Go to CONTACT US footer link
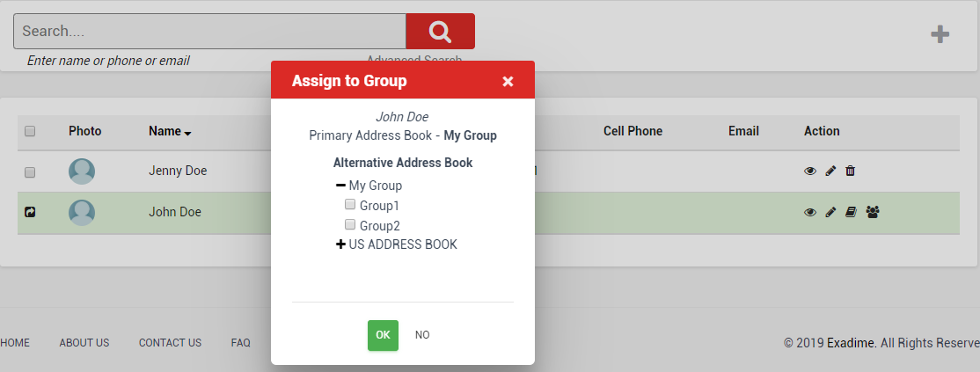Viewport: 980px width, 372px height. pyautogui.click(x=170, y=343)
